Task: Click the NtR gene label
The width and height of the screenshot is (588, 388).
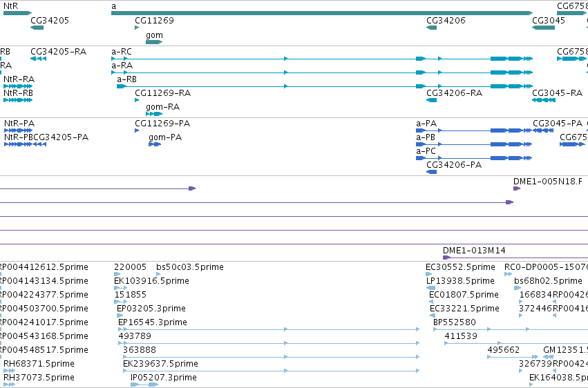Action: click(x=10, y=6)
